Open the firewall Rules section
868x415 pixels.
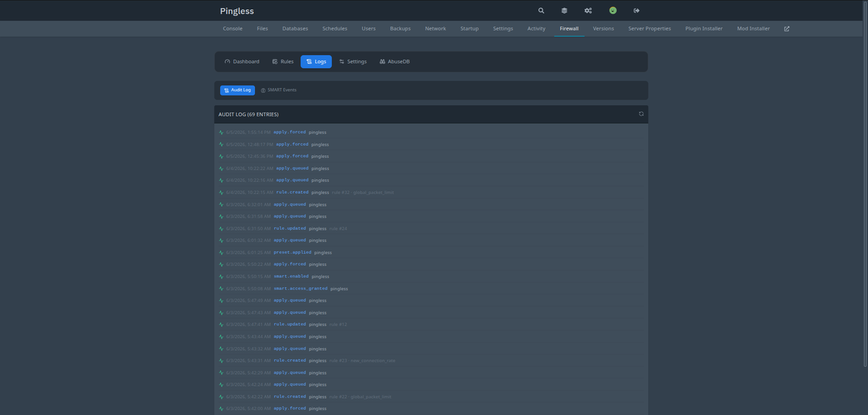pos(283,62)
